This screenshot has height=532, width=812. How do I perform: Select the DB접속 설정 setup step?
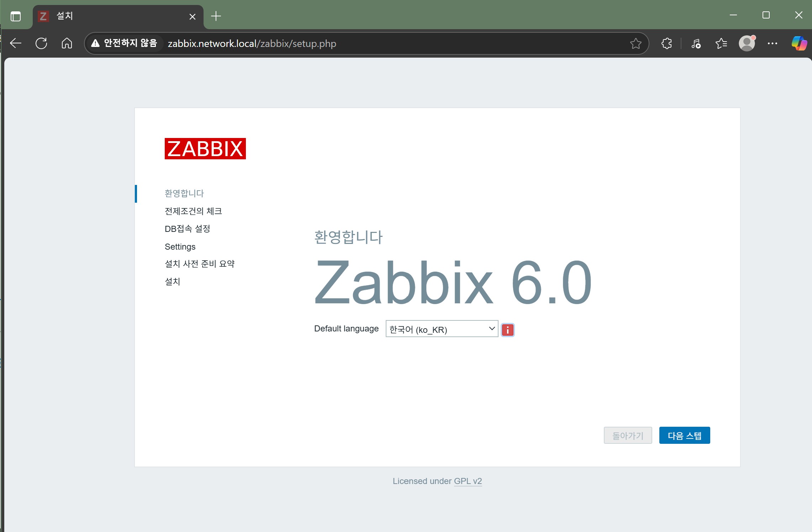point(188,229)
